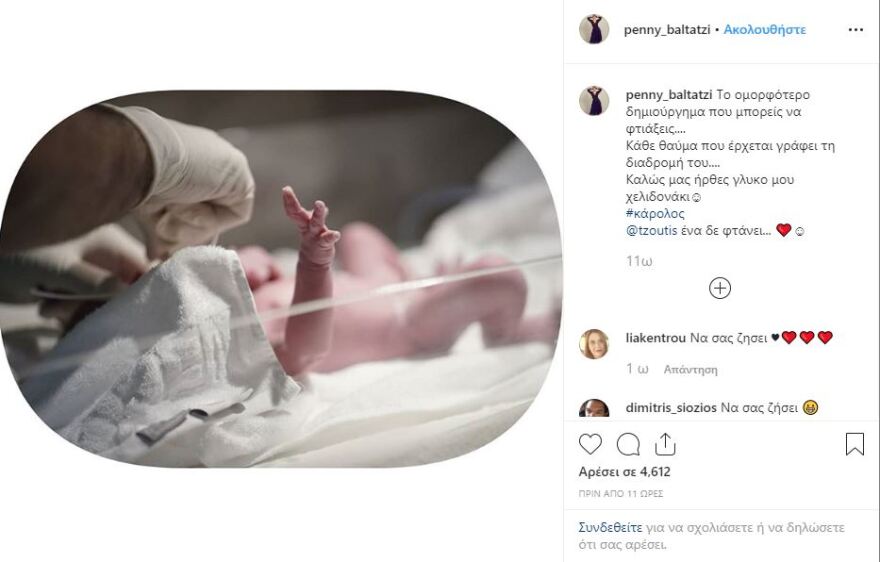880x562 pixels.
Task: Open the dimitris_siozios username link
Action: [671, 408]
